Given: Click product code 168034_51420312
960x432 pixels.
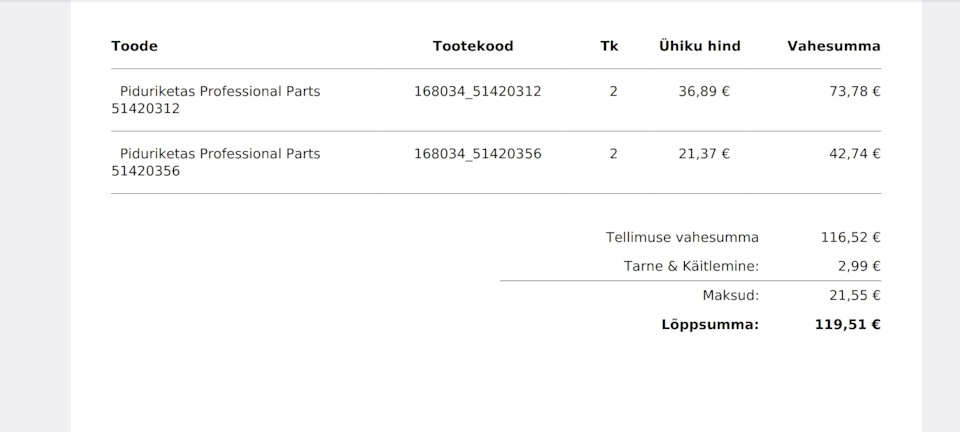Looking at the screenshot, I should (x=477, y=91).
